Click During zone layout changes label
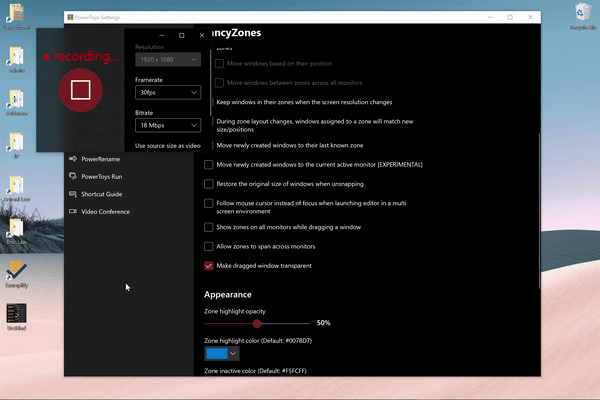 [315, 125]
